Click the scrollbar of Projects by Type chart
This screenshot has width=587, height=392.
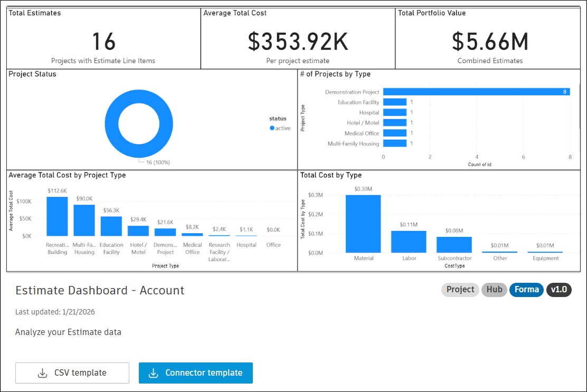click(x=579, y=107)
